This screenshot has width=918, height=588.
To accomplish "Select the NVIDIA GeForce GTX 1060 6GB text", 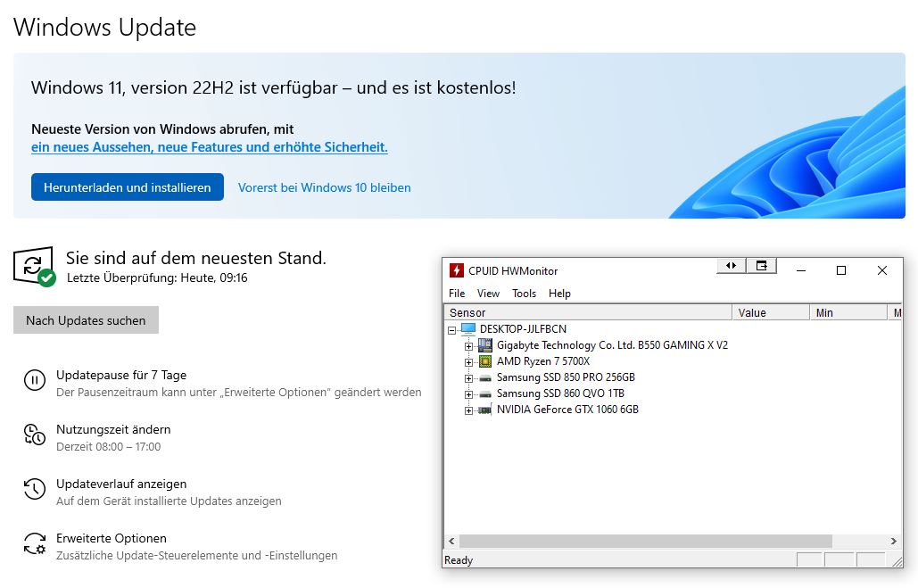I will click(x=568, y=410).
